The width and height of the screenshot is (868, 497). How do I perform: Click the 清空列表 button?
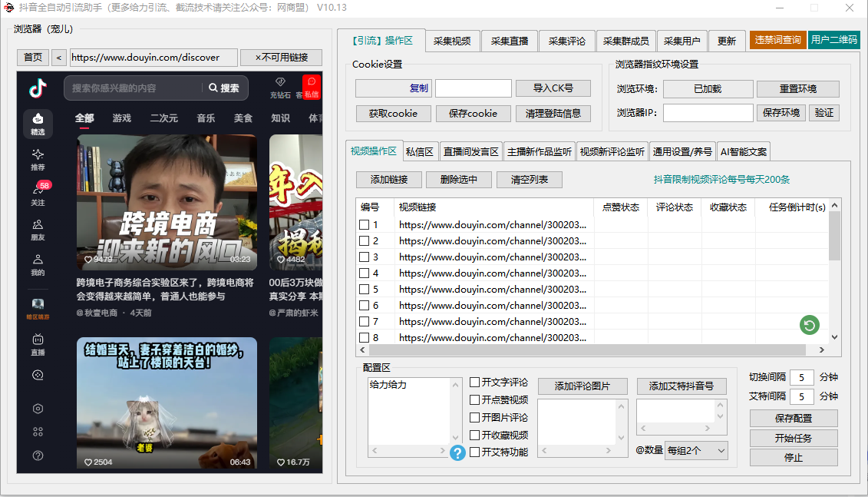click(x=530, y=180)
